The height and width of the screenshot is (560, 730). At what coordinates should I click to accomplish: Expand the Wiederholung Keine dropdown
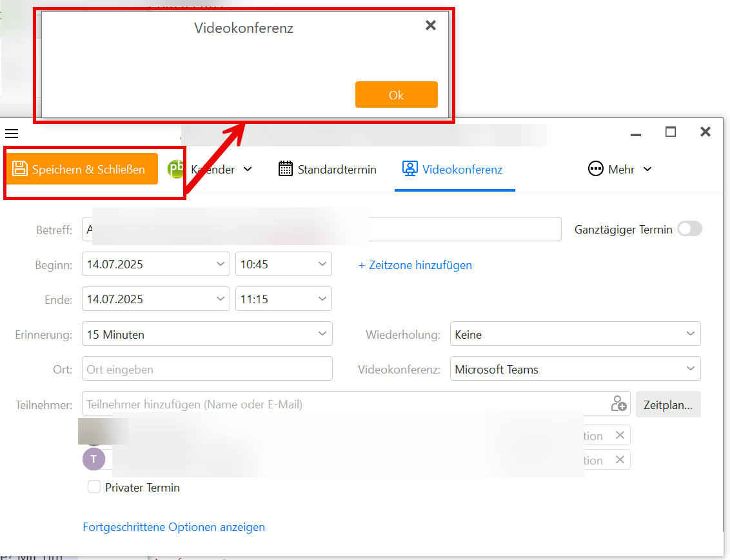(575, 334)
